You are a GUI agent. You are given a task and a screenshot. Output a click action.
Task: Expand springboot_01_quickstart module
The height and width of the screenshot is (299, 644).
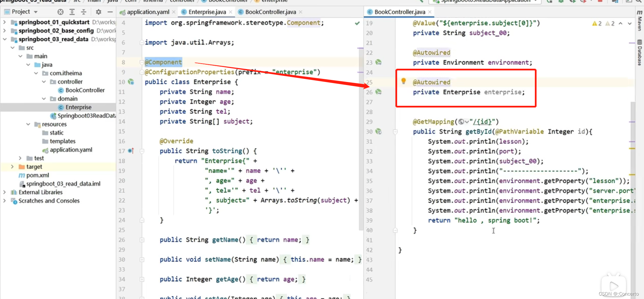point(4,22)
